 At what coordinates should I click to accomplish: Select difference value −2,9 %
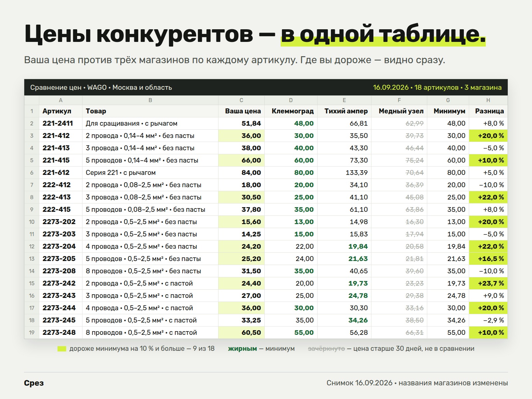point(488,320)
